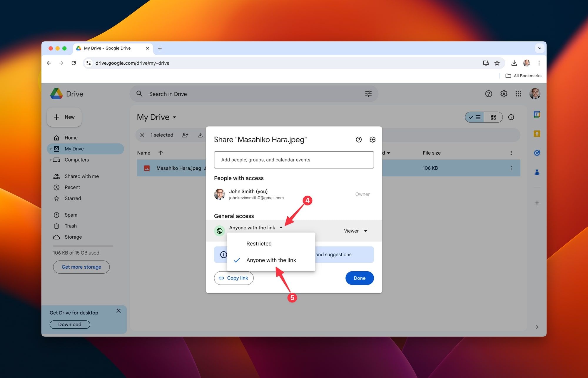Click the New button

pos(64,117)
